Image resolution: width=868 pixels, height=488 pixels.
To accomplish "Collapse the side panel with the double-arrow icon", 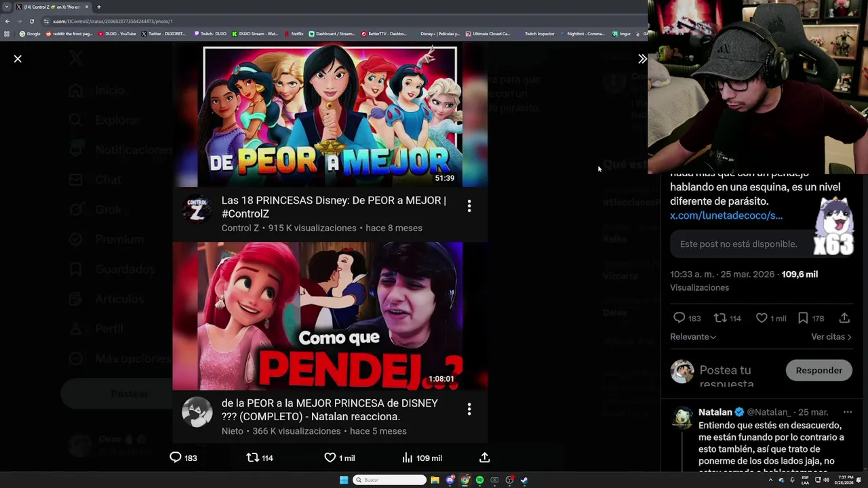I will tap(642, 59).
